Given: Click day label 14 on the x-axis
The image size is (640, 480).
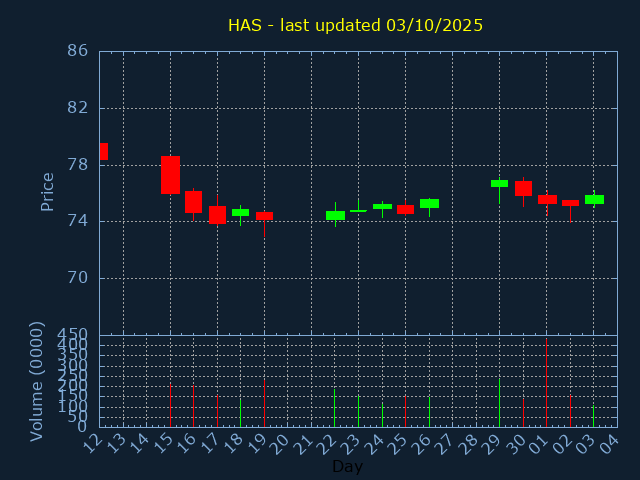Looking at the screenshot, I should 140,444.
